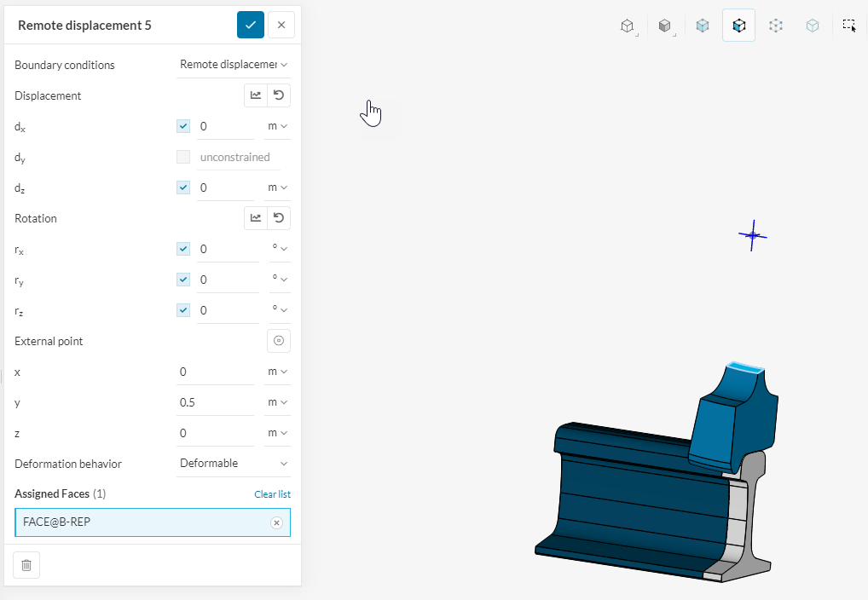Edit the dx displacement value field
Screen dimensions: 868x600
pos(225,126)
